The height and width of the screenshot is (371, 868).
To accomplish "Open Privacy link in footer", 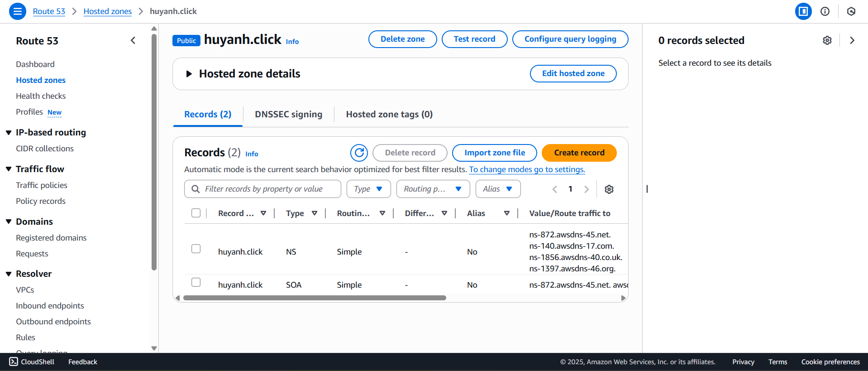I will coord(743,362).
